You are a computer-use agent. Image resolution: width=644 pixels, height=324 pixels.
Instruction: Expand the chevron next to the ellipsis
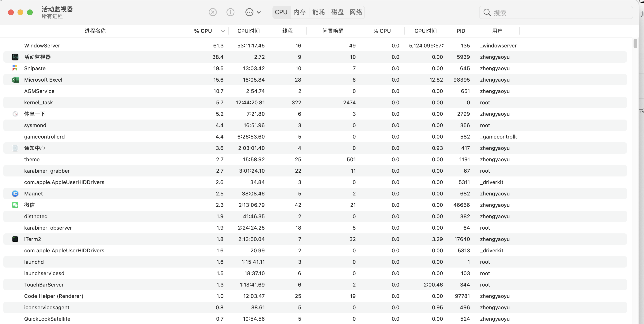pyautogui.click(x=259, y=12)
